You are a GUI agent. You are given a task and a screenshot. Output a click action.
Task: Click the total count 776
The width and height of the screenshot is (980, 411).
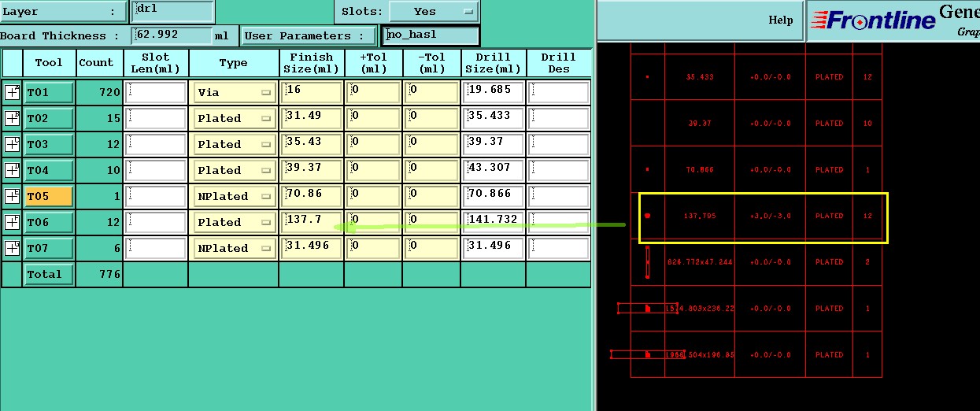click(x=109, y=274)
